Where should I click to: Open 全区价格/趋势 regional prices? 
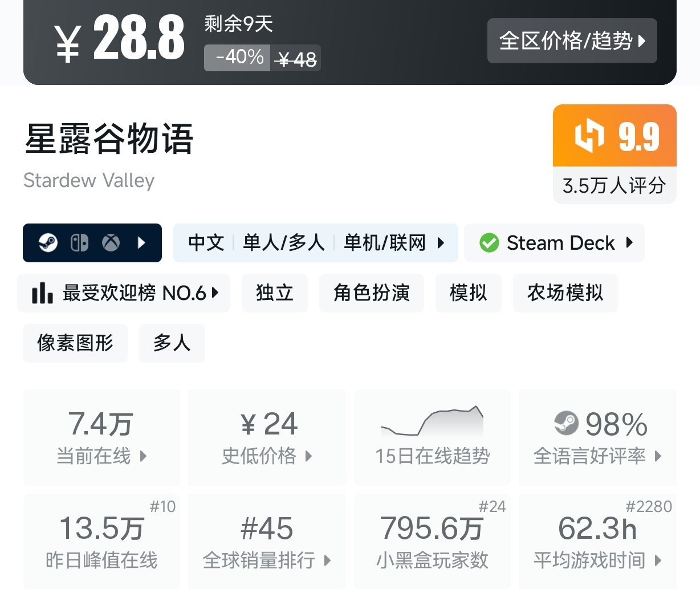572,41
